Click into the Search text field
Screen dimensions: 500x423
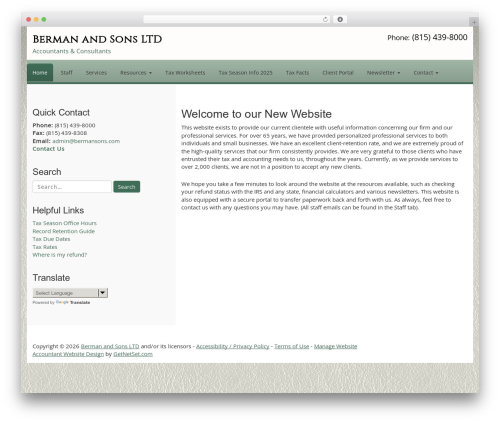pyautogui.click(x=72, y=187)
